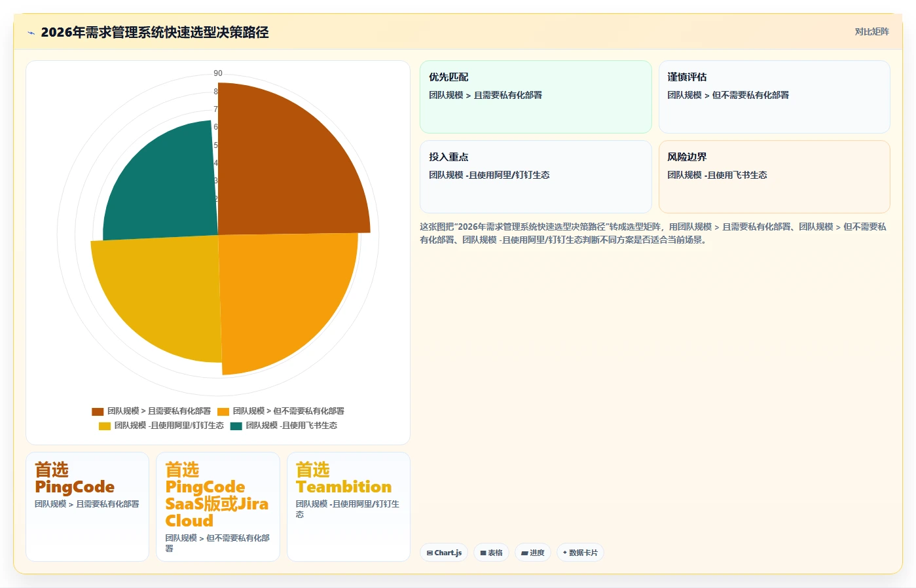Image resolution: width=916 pixels, height=588 pixels.
Task: Click the summary paragraph starting with 这张图把
Action: [x=653, y=233]
